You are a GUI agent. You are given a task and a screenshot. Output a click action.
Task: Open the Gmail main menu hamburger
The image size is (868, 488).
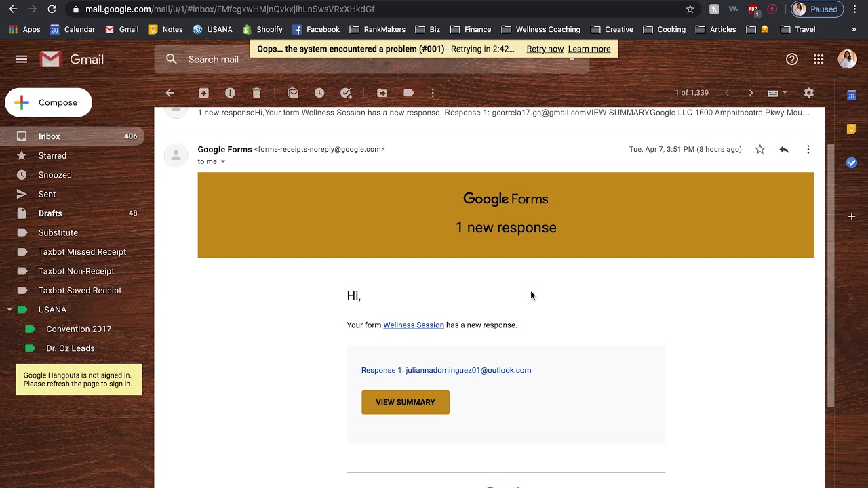point(22,59)
